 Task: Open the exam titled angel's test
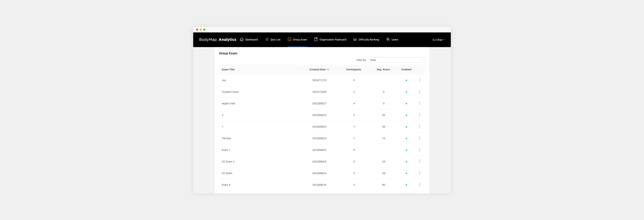(x=228, y=103)
